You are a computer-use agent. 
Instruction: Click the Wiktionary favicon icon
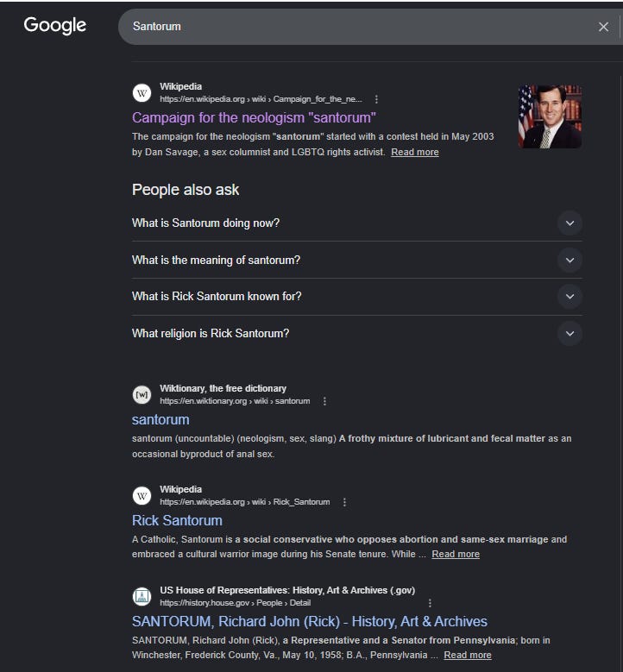click(142, 395)
